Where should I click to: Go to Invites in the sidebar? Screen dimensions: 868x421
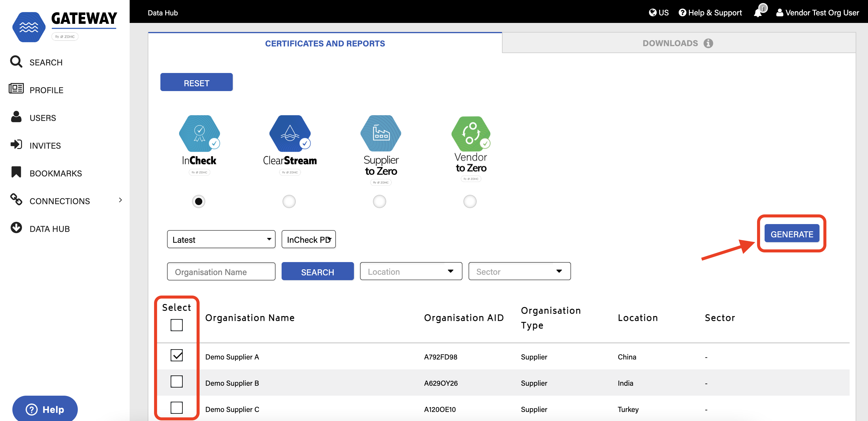(45, 146)
